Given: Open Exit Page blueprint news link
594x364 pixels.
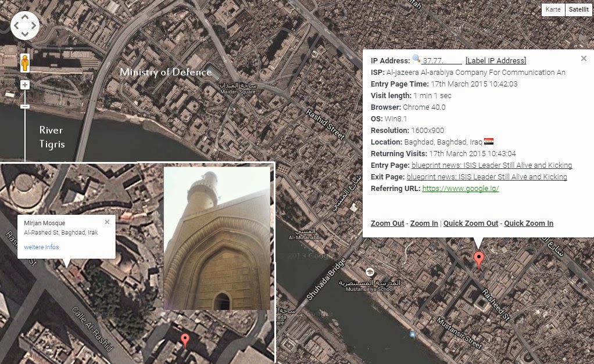Looking at the screenshot, I should click(487, 176).
